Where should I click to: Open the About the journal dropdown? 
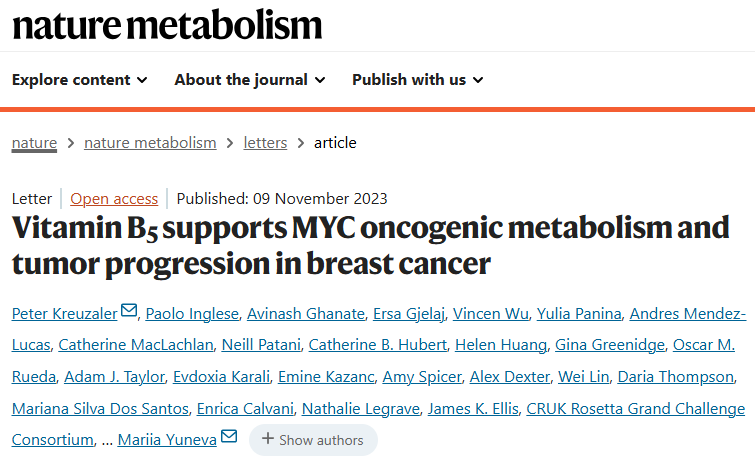point(250,80)
